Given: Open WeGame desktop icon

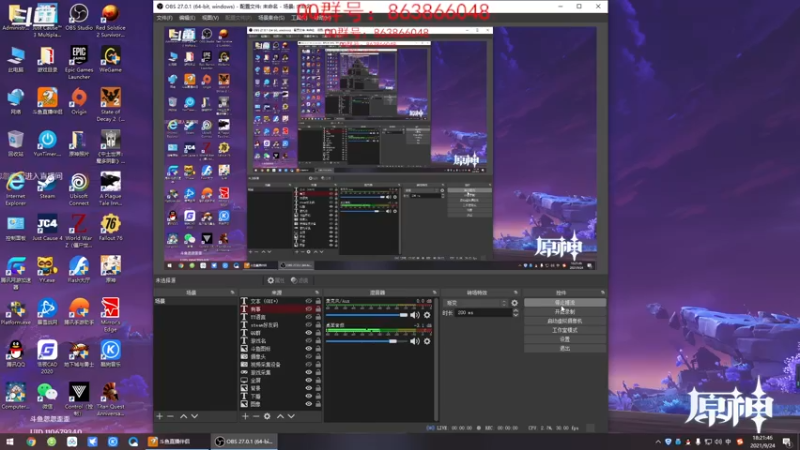Looking at the screenshot, I should [110, 59].
